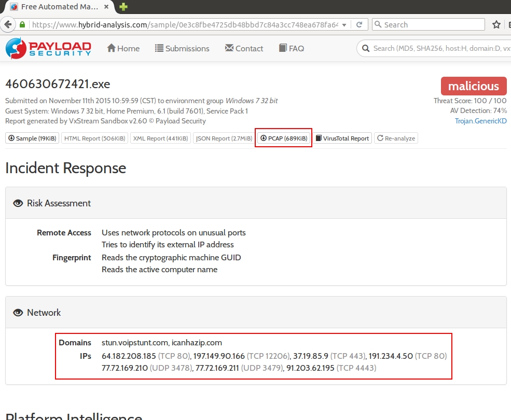This screenshot has width=511, height=420.
Task: Click the stun.voipstunt.com domain
Action: (134, 342)
